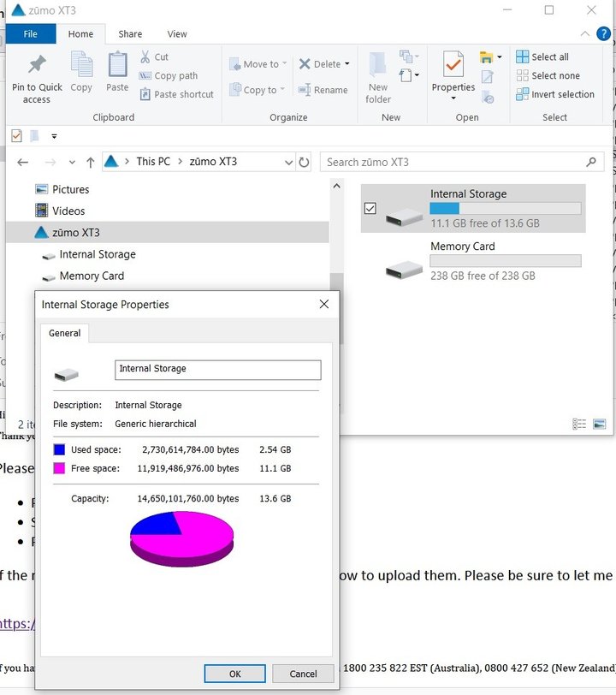Click Copy path in the ribbon
616x695 pixels.
169,76
